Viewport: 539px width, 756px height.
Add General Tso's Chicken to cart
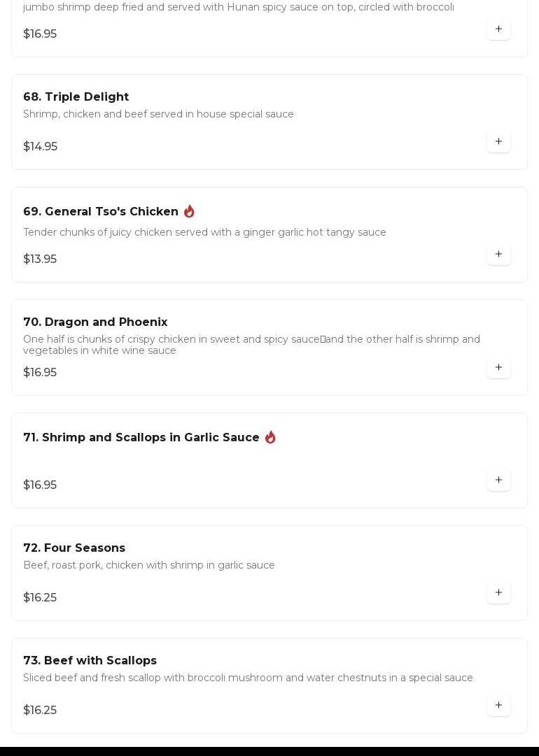click(x=498, y=254)
